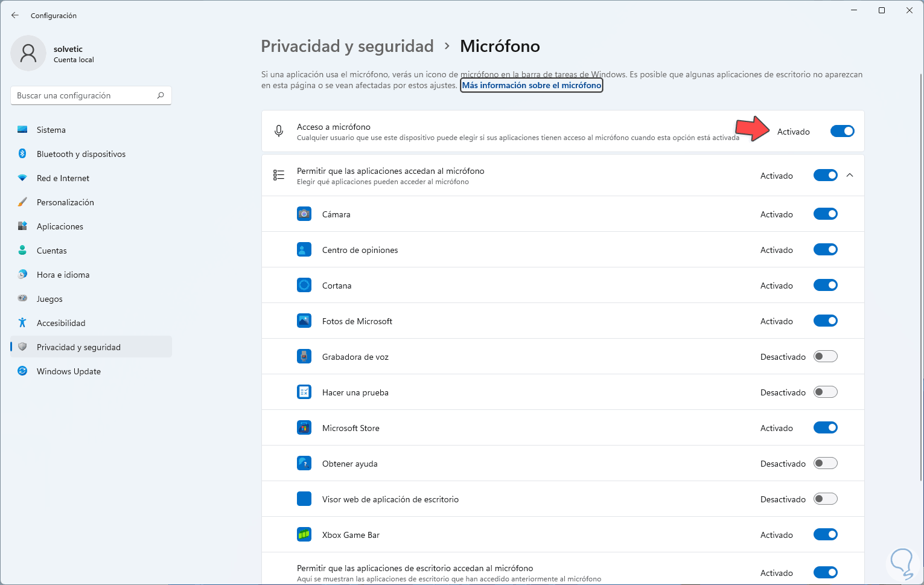924x585 pixels.
Task: Click the Micrófono page title
Action: click(500, 46)
